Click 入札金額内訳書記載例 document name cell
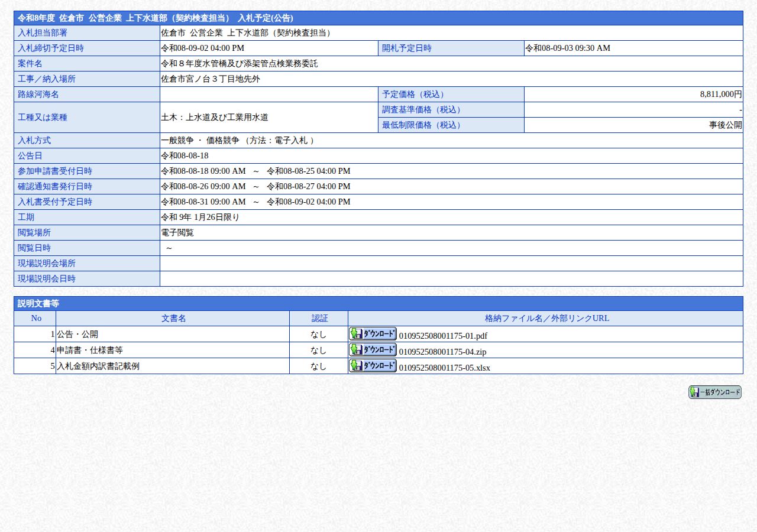The width and height of the screenshot is (757, 532). click(x=173, y=366)
